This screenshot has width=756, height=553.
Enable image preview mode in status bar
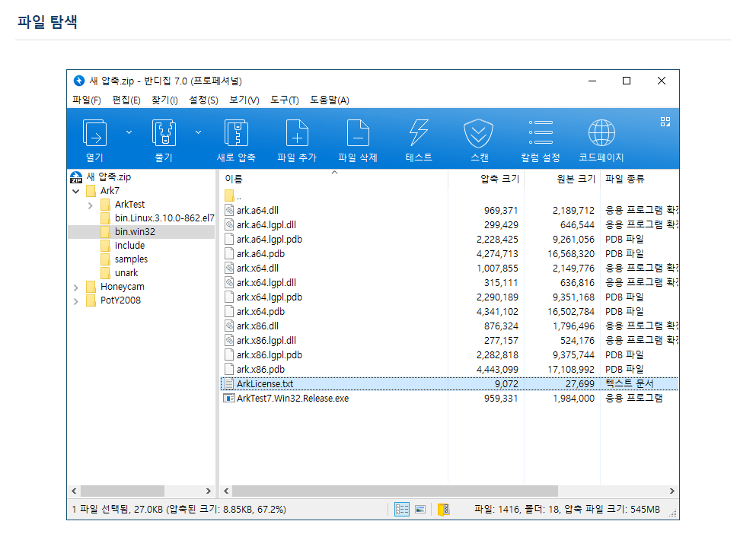(x=421, y=508)
